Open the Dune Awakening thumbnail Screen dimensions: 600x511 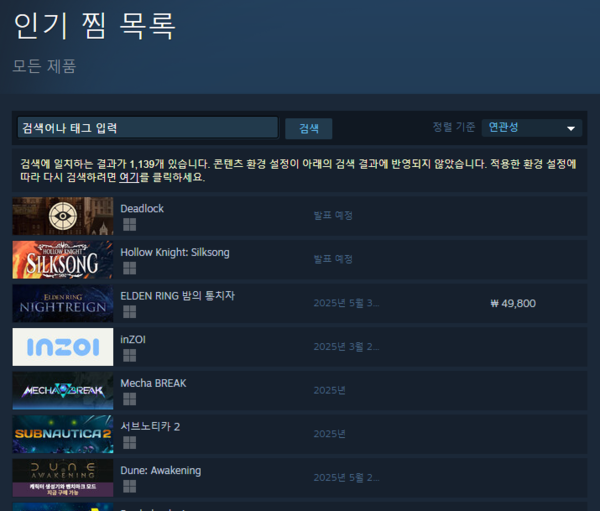[63, 478]
